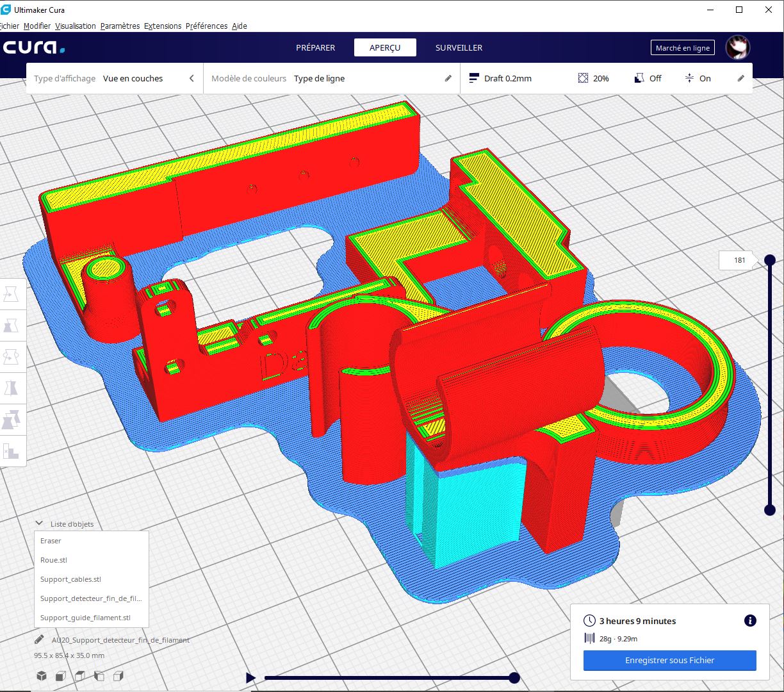Switch to the PRÉPARER tab

click(315, 47)
